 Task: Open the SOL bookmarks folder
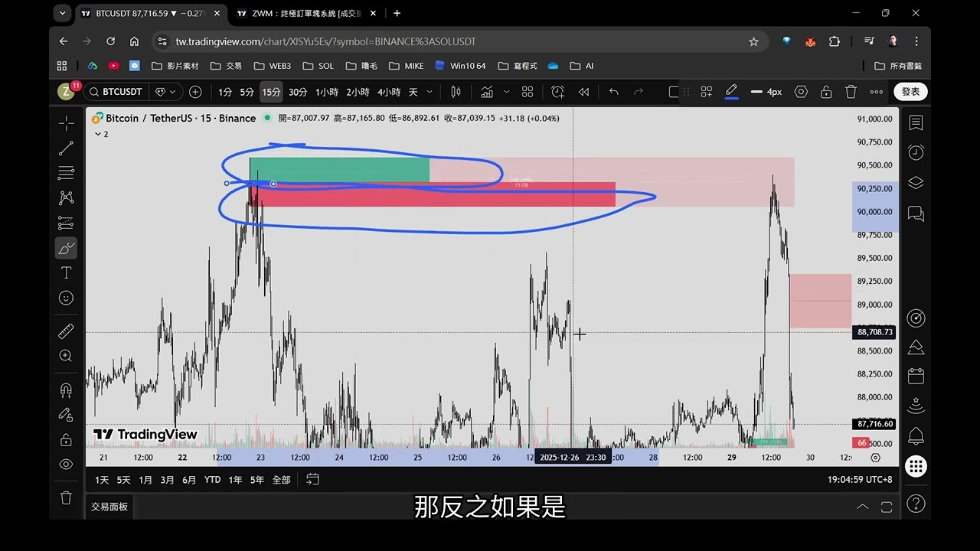point(318,66)
